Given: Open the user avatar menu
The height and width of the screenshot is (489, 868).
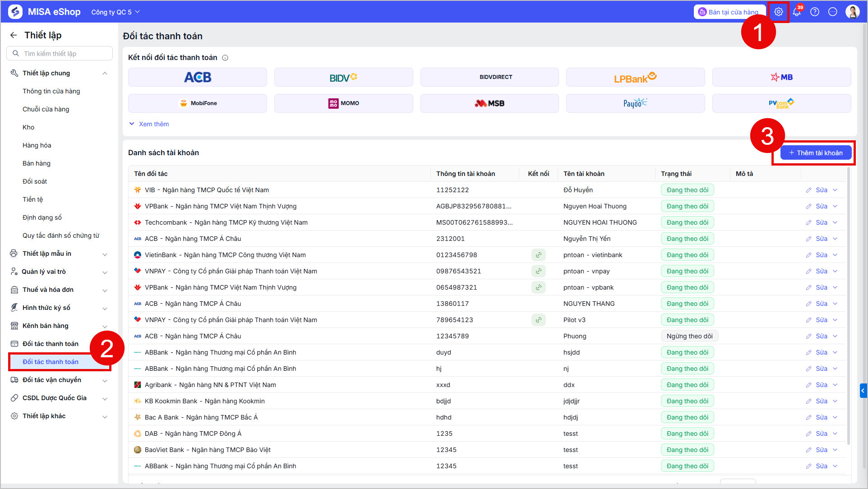Looking at the screenshot, I should (853, 12).
